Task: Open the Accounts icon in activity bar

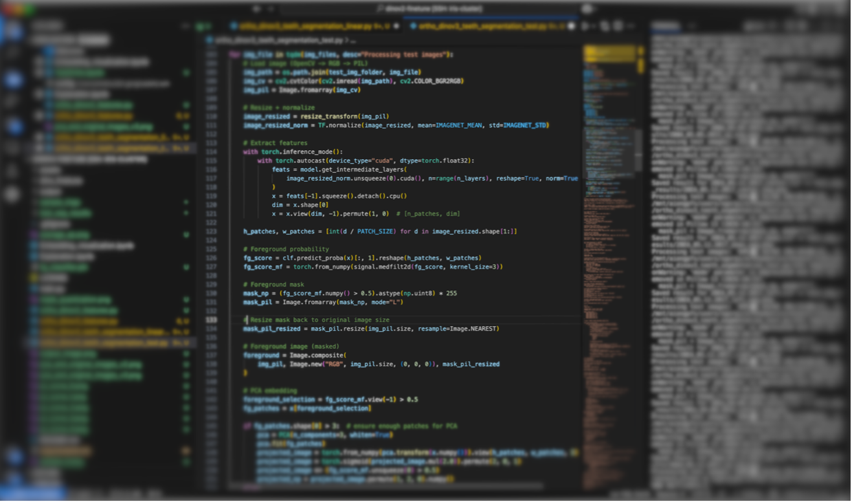Action: pos(14,455)
